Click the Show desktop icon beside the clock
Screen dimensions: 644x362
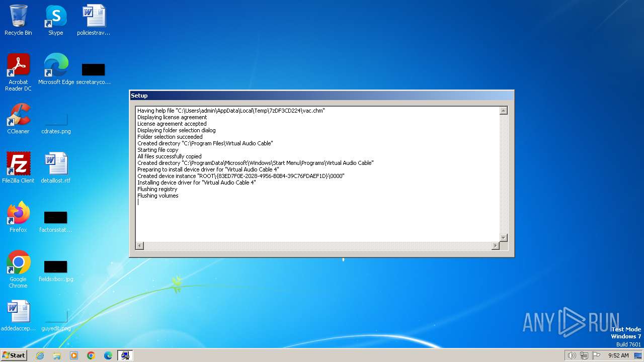638,355
